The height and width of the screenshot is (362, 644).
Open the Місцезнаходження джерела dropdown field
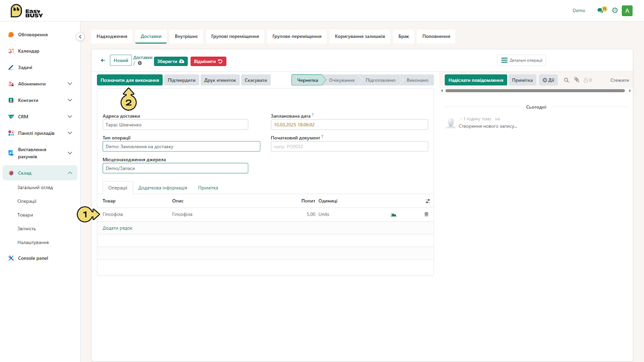point(175,168)
